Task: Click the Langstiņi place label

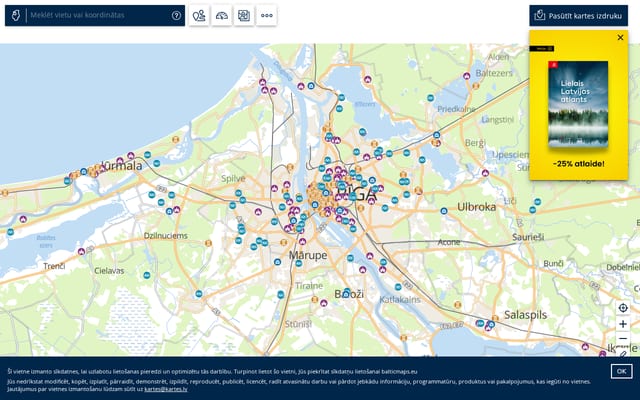Action: click(498, 120)
